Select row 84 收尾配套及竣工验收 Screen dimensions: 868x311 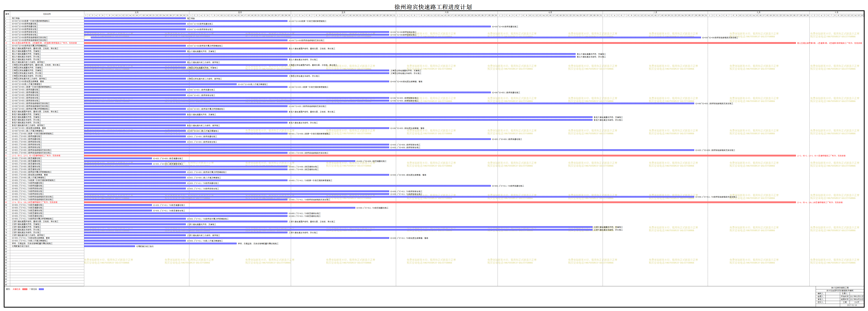tap(44, 246)
